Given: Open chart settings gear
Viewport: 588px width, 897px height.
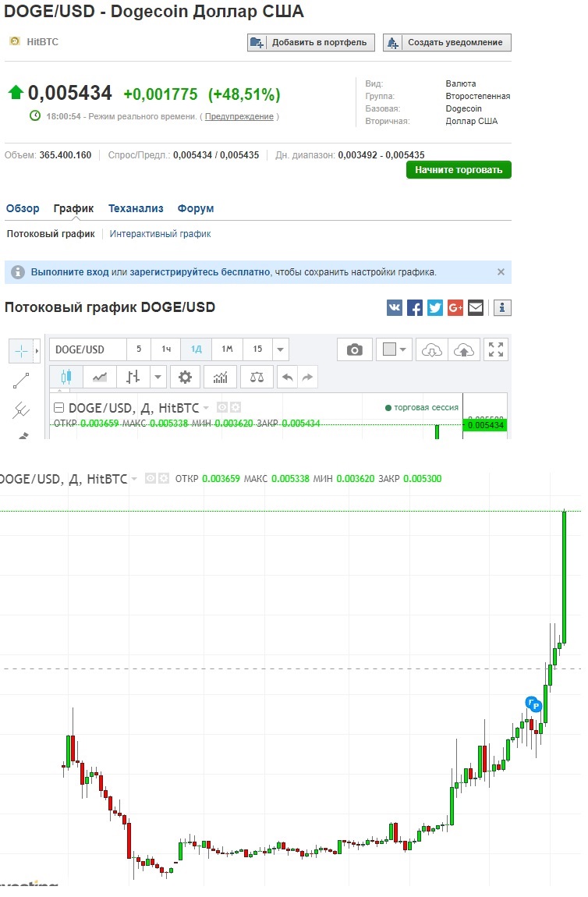Looking at the screenshot, I should [x=185, y=377].
